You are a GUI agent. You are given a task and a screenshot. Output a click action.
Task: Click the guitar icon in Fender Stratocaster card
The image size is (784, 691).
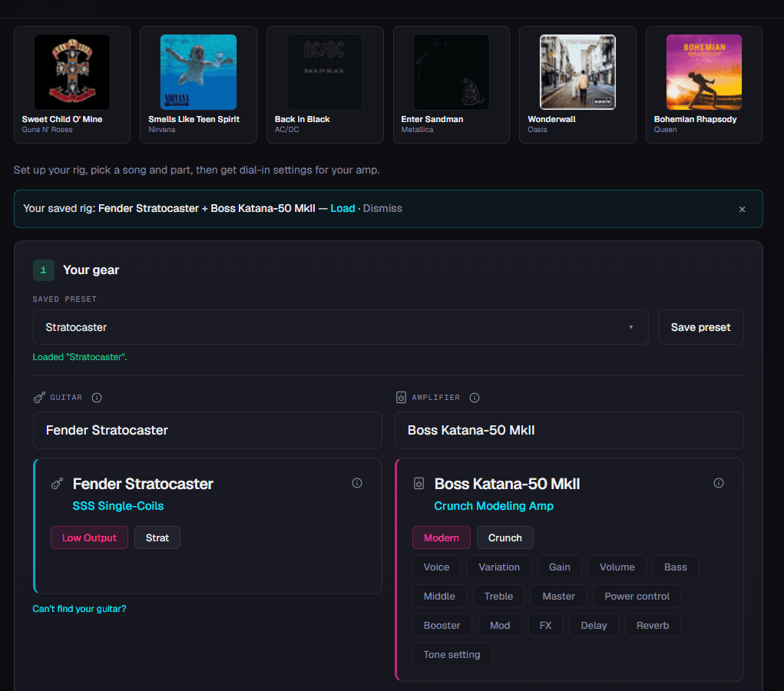57,484
